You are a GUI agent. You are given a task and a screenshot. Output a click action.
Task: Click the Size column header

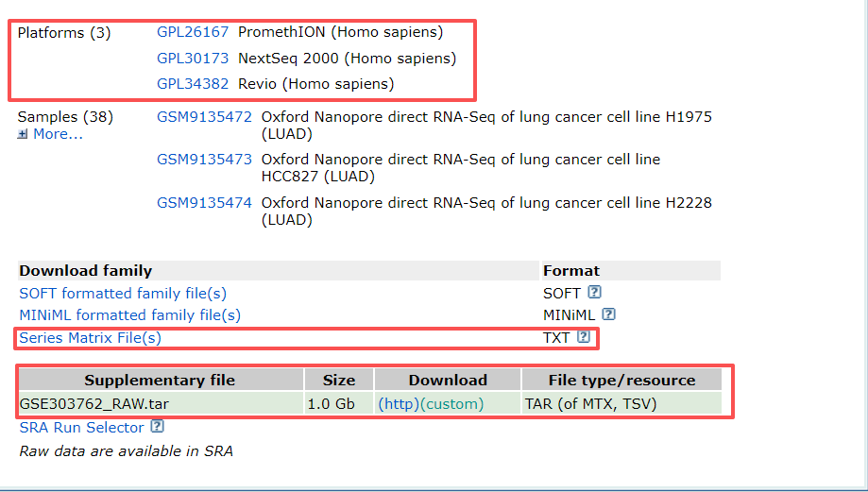tap(339, 381)
